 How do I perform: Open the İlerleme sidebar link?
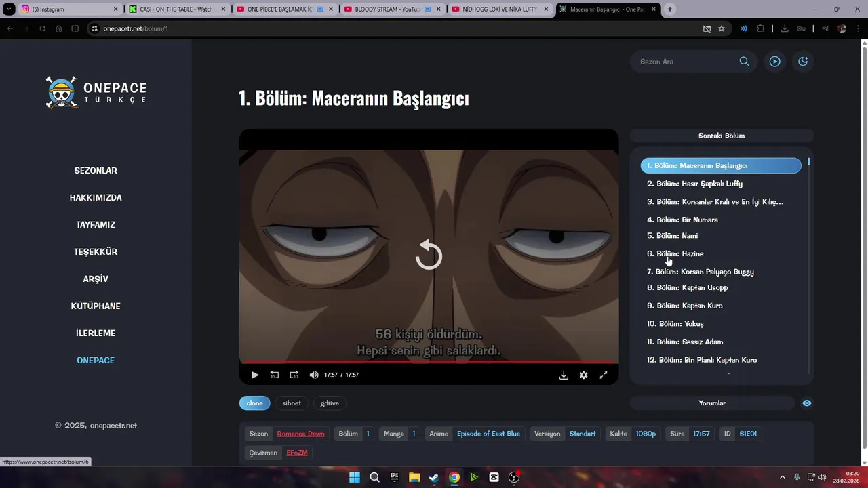pyautogui.click(x=96, y=333)
